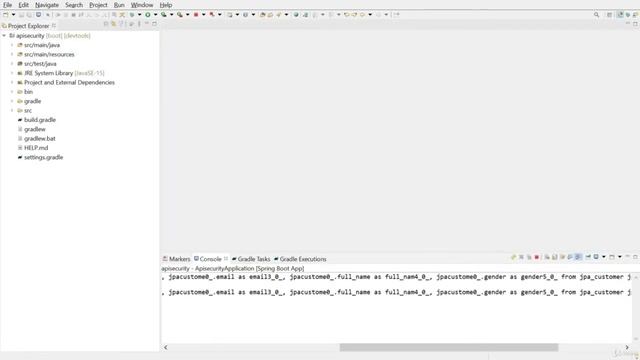Collapse the apisecurity project node
This screenshot has height=360, width=640.
tap(4, 36)
